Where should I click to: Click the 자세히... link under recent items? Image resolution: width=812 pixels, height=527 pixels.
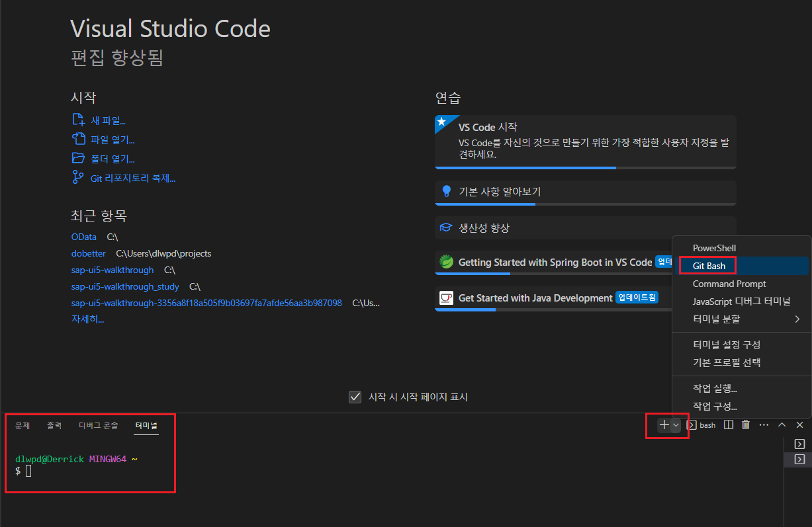[87, 319]
